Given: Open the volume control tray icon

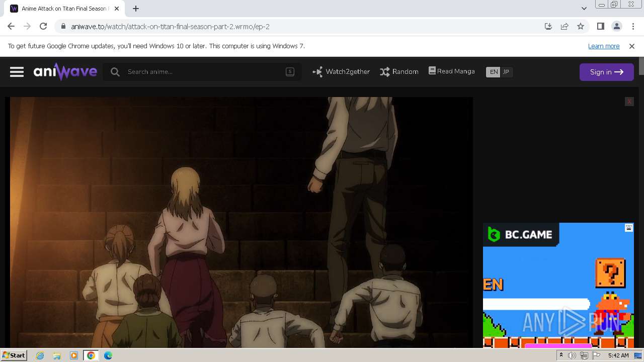Looking at the screenshot, I should [572, 355].
